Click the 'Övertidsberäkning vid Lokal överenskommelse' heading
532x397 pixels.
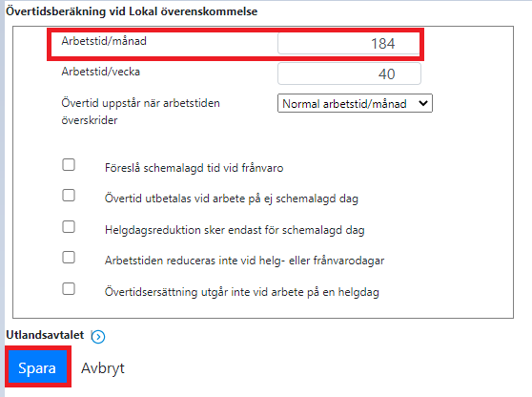pos(132,11)
